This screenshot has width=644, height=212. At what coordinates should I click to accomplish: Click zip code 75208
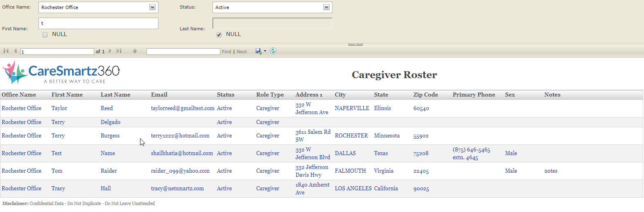pos(421,153)
